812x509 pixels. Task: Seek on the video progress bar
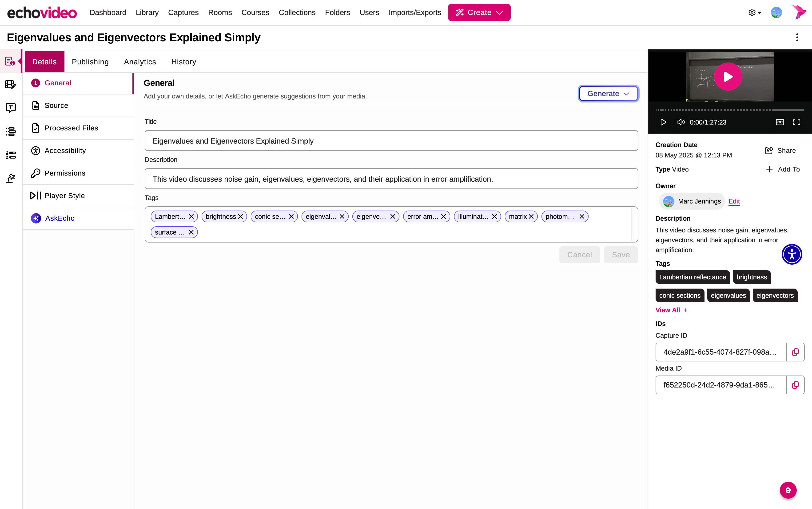pyautogui.click(x=730, y=110)
